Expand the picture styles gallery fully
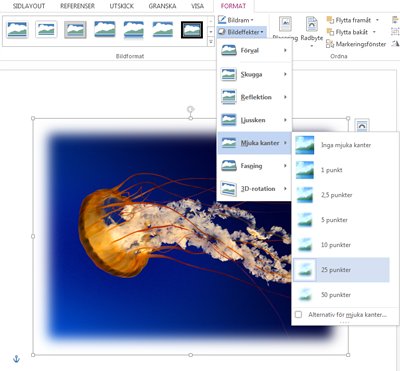This screenshot has width=400, height=371. pos(211,42)
